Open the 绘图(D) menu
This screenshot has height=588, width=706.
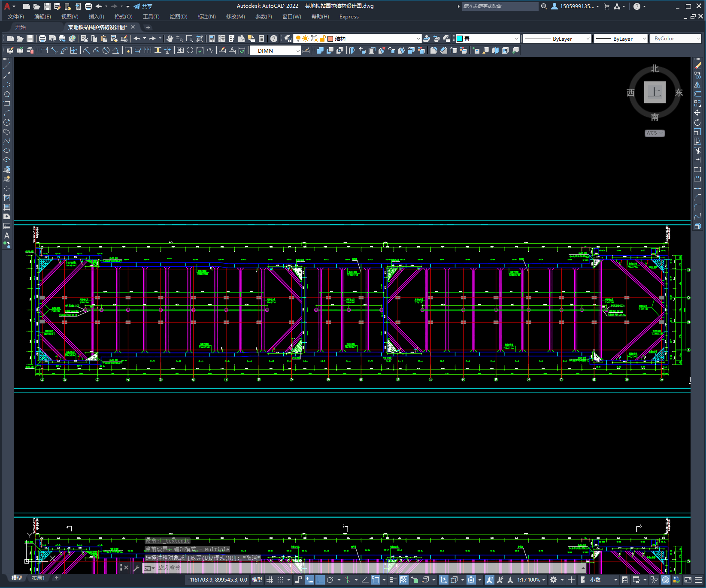click(x=179, y=17)
